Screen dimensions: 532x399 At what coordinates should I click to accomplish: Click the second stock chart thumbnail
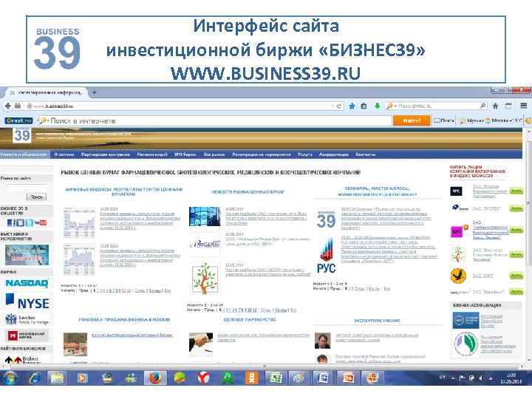click(79, 260)
